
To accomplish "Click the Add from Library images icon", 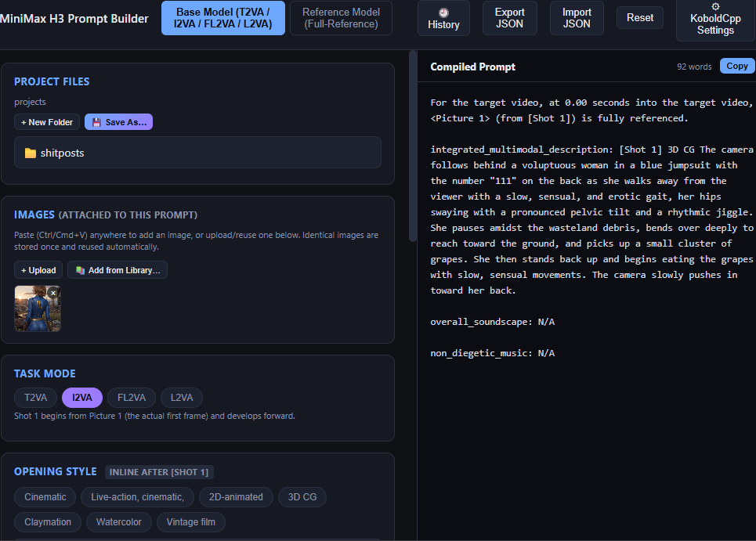I will (x=80, y=270).
